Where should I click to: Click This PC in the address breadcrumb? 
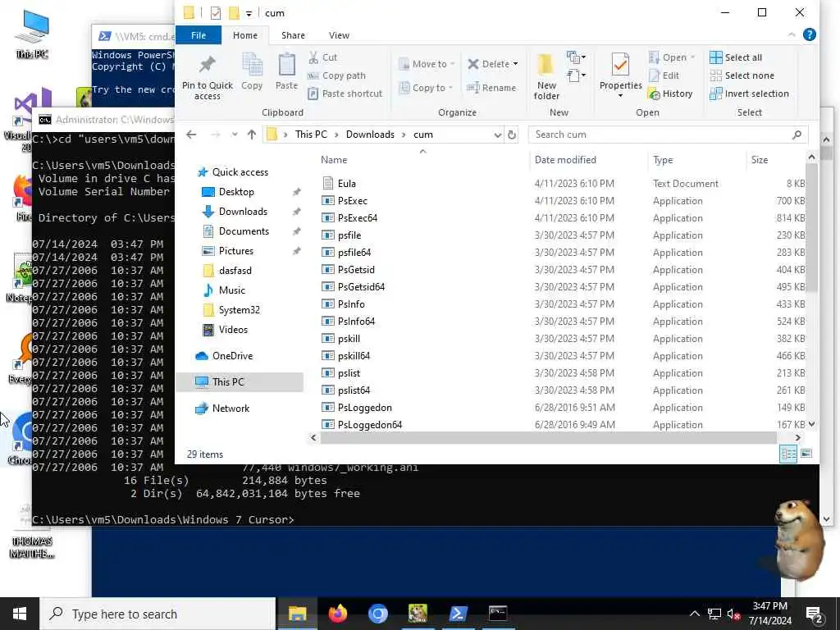click(x=311, y=135)
